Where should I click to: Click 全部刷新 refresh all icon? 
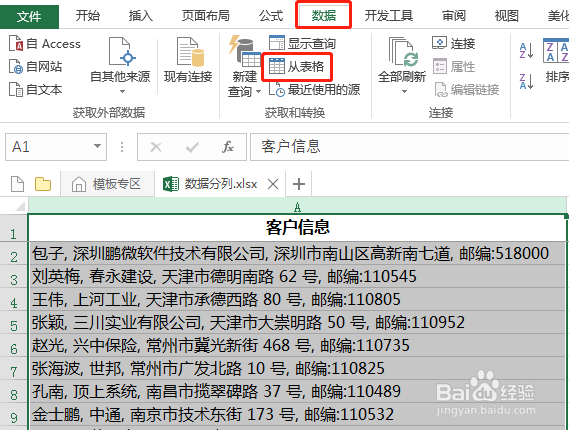coord(402,52)
